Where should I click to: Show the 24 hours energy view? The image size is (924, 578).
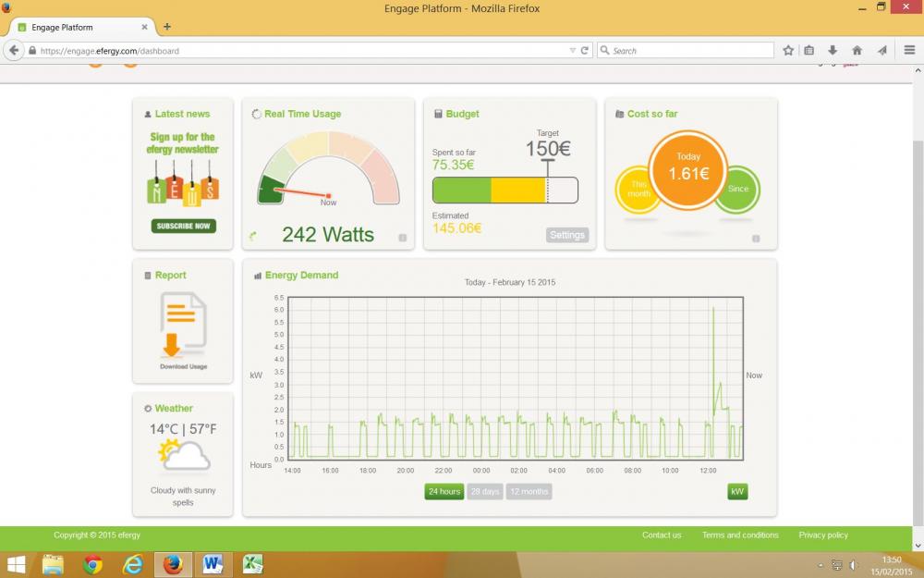444,491
